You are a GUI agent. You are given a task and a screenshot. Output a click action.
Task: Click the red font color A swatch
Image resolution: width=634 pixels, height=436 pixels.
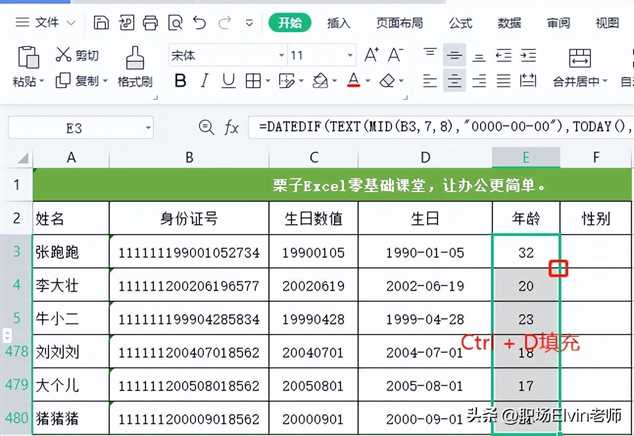[353, 81]
